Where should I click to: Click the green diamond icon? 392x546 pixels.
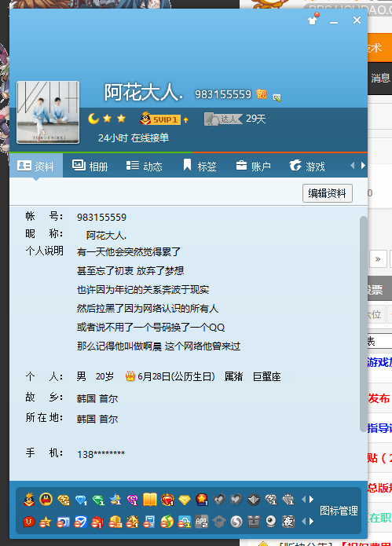(x=98, y=500)
